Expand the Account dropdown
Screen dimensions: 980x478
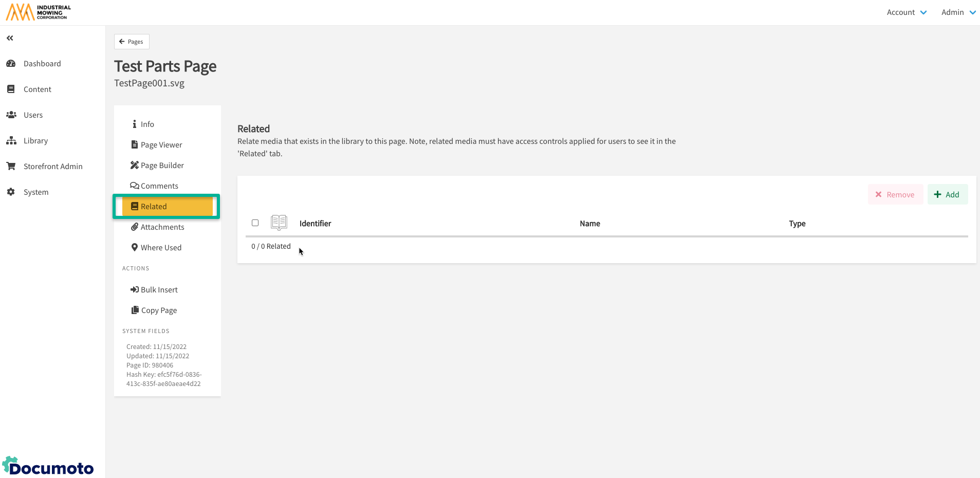(907, 12)
